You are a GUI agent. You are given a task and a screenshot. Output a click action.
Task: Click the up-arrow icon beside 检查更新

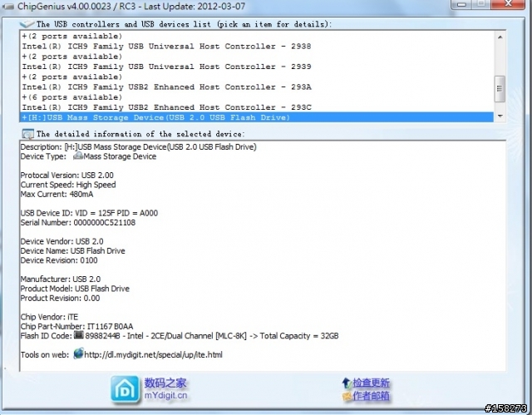346,383
